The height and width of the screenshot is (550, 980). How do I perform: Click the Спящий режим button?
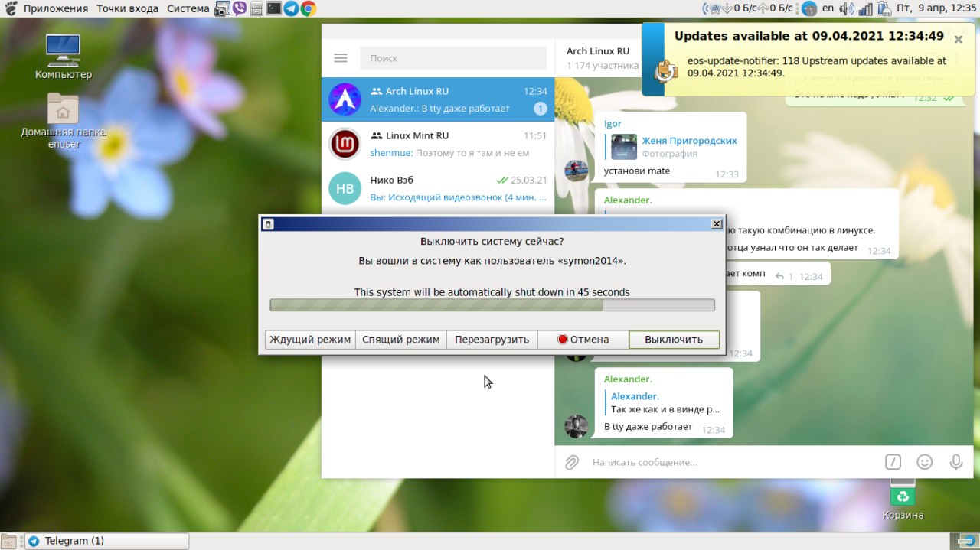(401, 340)
